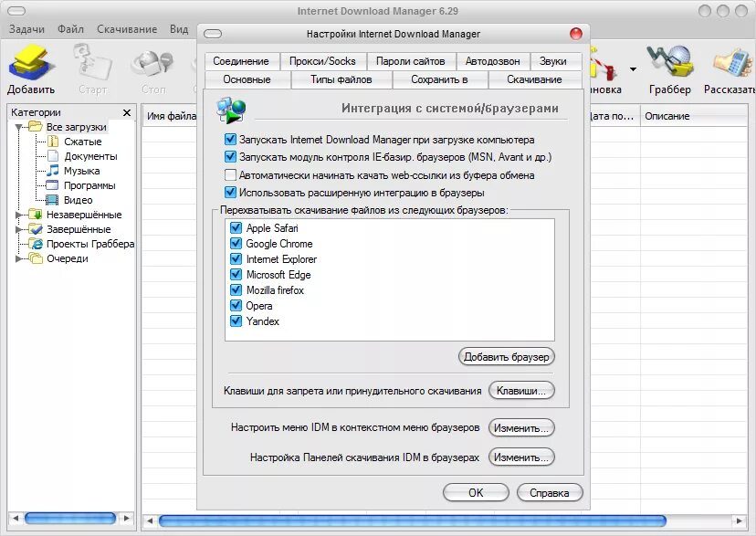Click the Стоп toolbar icon

153,64
